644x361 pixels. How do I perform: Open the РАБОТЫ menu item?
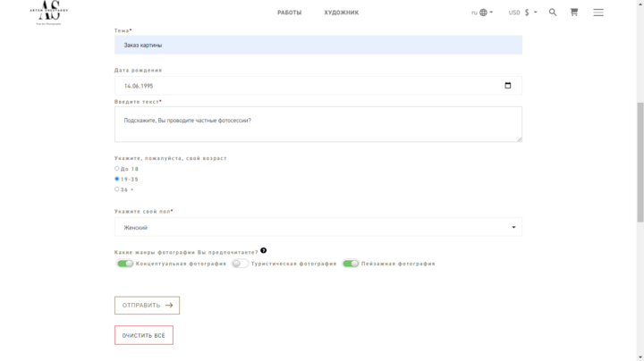(289, 13)
